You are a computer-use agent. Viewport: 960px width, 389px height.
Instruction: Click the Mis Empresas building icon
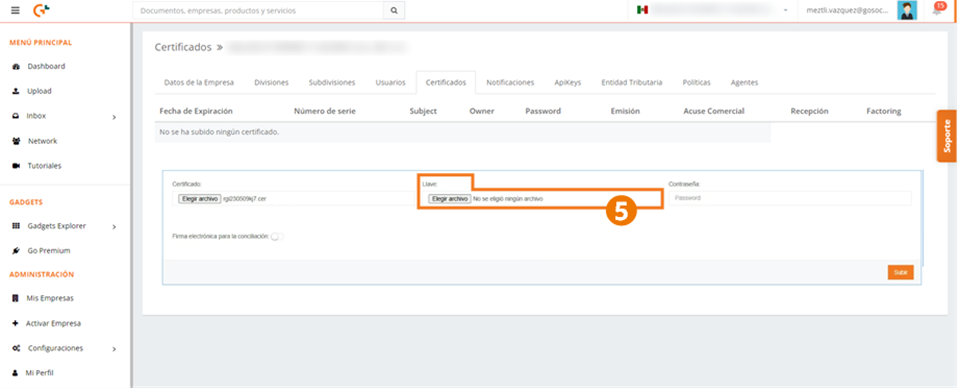[16, 298]
